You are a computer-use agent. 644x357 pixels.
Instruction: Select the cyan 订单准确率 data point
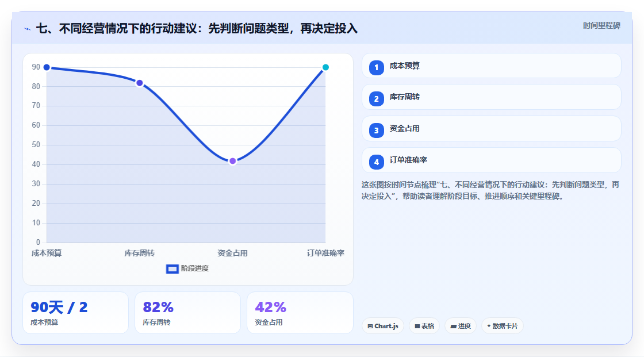(325, 67)
